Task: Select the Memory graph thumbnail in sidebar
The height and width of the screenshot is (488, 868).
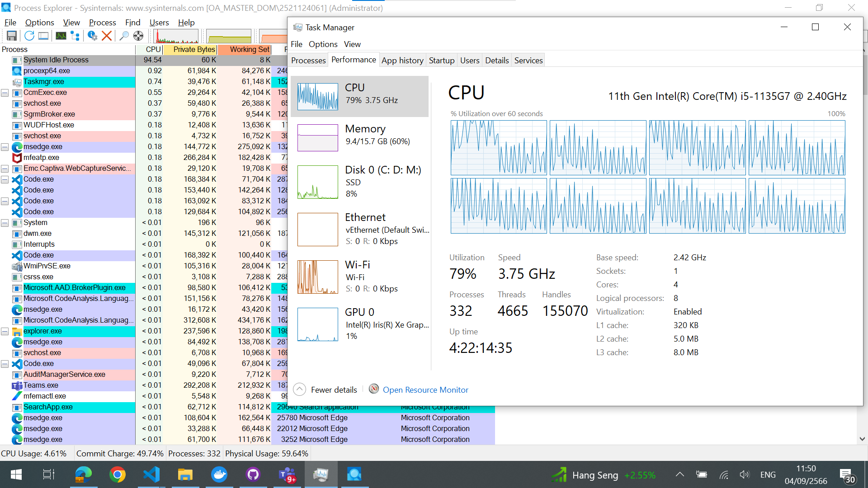Action: pos(317,138)
